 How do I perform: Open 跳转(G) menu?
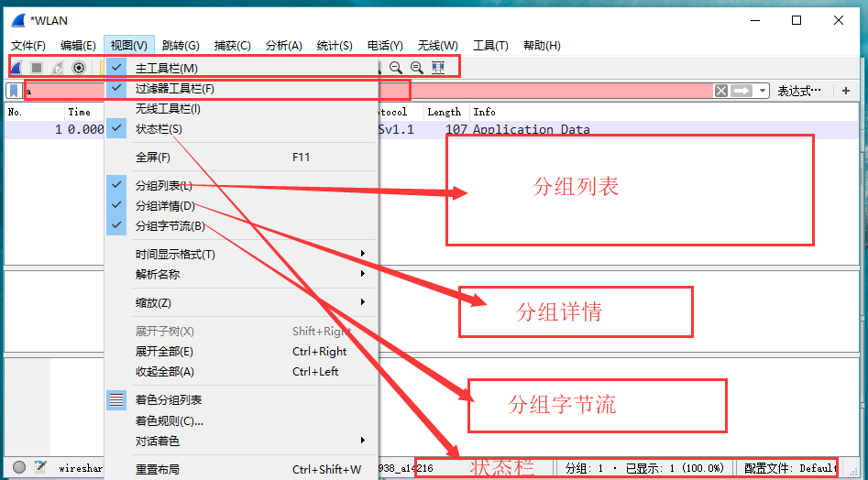pos(181,46)
